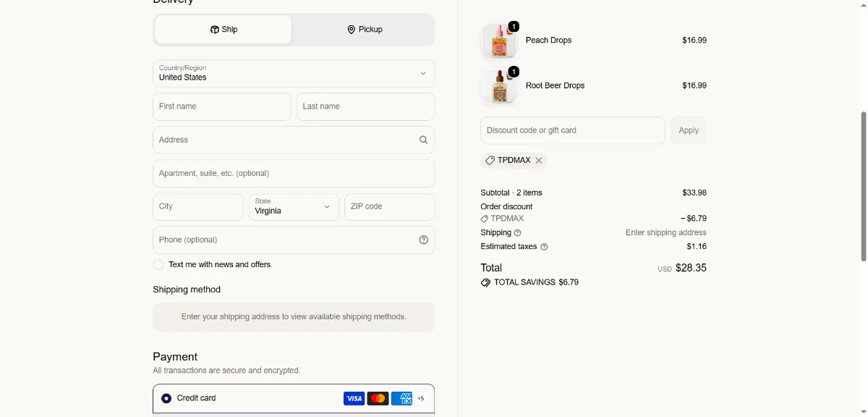Click the Shipping info question icon
This screenshot has width=868, height=417.
tap(517, 233)
